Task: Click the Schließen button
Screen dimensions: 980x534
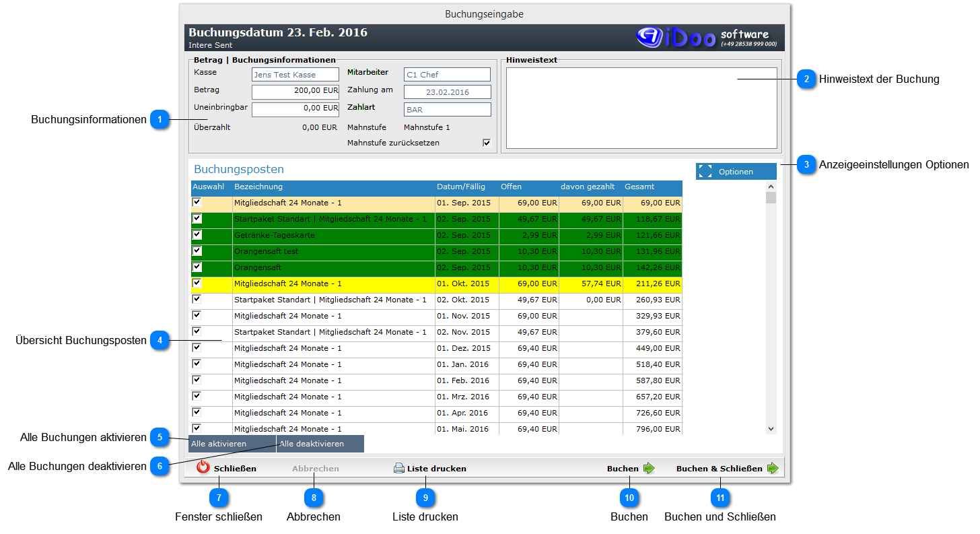Action: pyautogui.click(x=227, y=468)
